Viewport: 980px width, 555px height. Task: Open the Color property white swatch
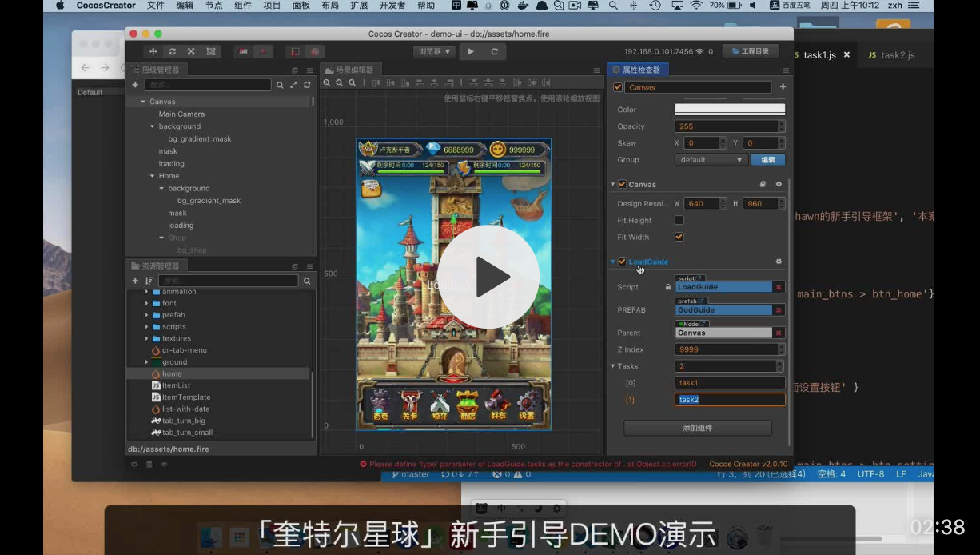point(730,110)
